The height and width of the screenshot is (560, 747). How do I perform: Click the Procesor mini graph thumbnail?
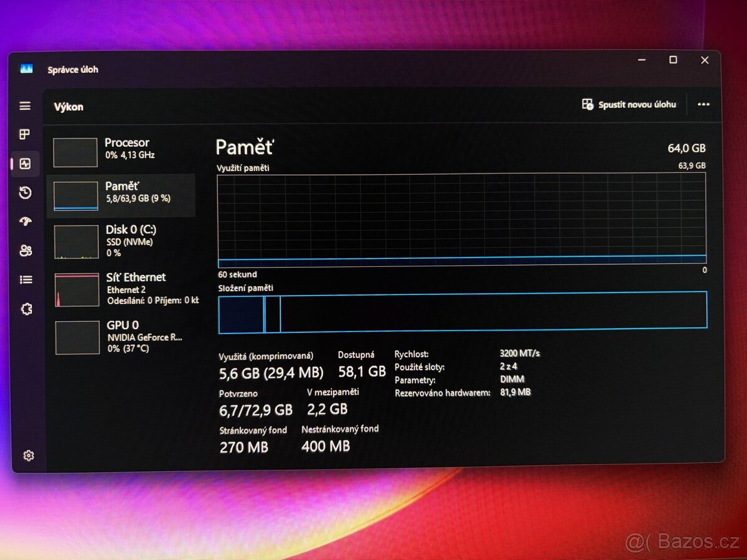(x=75, y=151)
